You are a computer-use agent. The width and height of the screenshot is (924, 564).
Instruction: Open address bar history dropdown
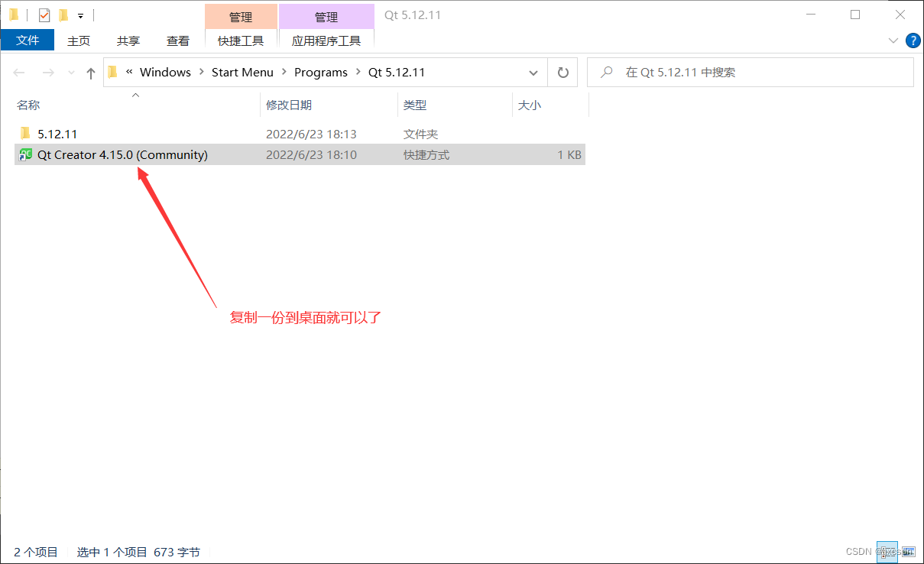533,73
